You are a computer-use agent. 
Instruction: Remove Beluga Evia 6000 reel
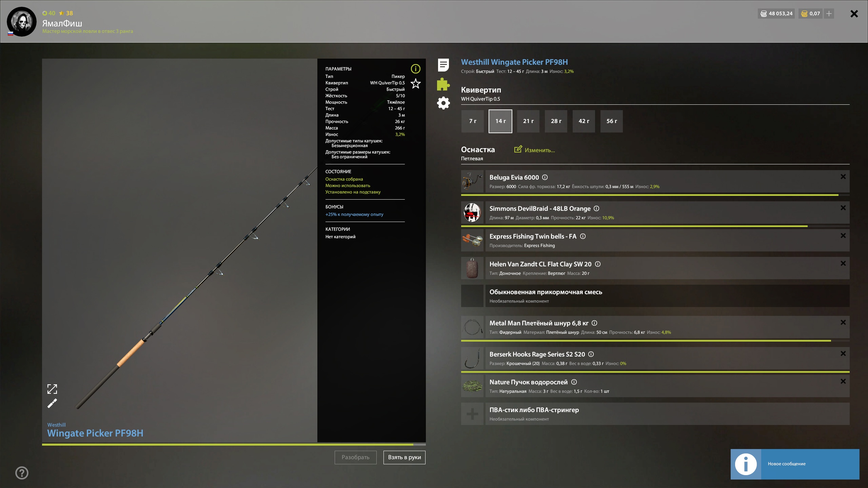pos(843,177)
